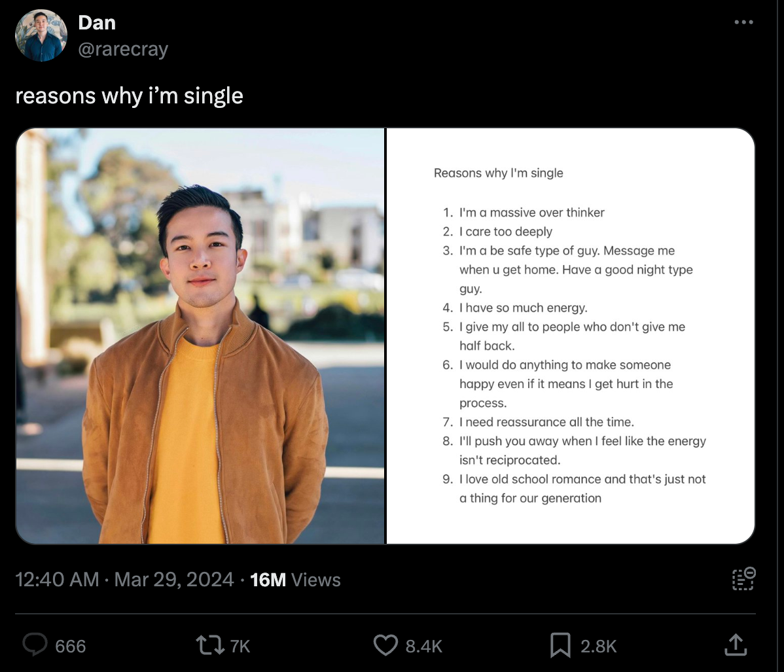784x672 pixels.
Task: Click the 16M Views count
Action: pyautogui.click(x=295, y=580)
